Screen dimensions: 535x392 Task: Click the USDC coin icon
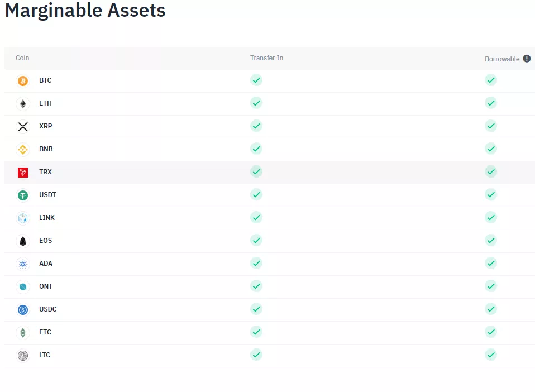tap(22, 309)
